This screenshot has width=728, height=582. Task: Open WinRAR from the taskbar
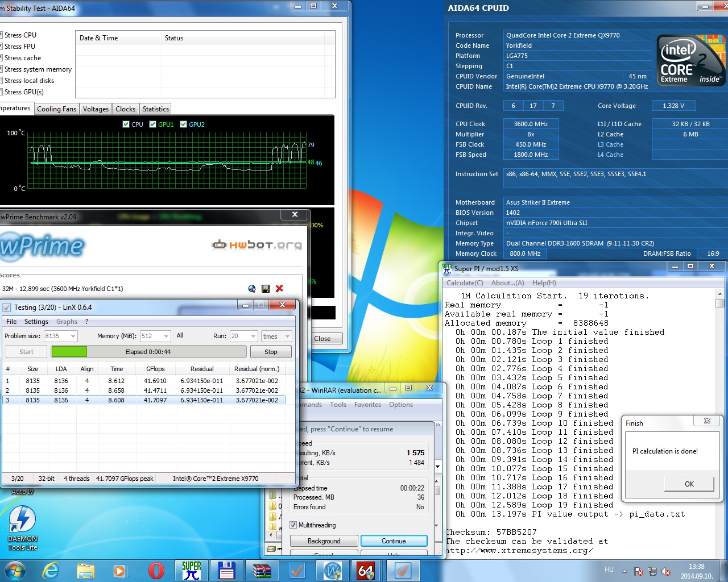(262, 571)
